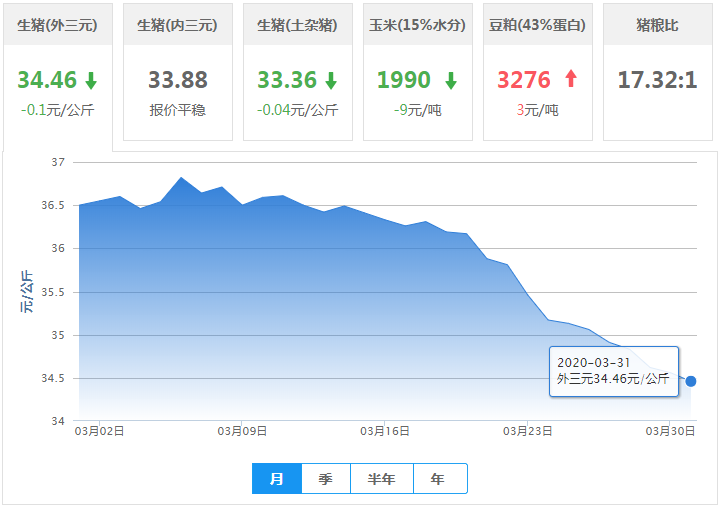Click the 03月02日 date label
Screen dimensions: 718x505
coord(100,431)
